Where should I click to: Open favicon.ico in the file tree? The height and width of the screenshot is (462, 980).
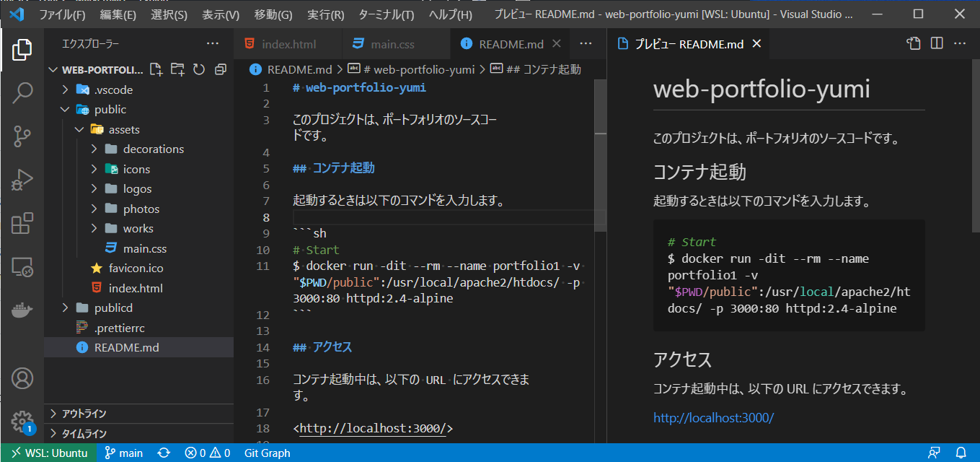[138, 269]
